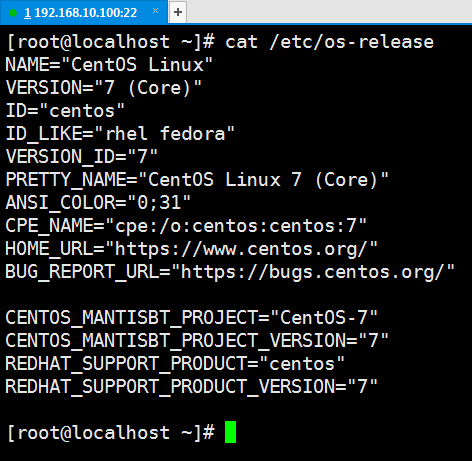This screenshot has height=461, width=472.
Task: Click the green connection status dot
Action: pyautogui.click(x=13, y=13)
